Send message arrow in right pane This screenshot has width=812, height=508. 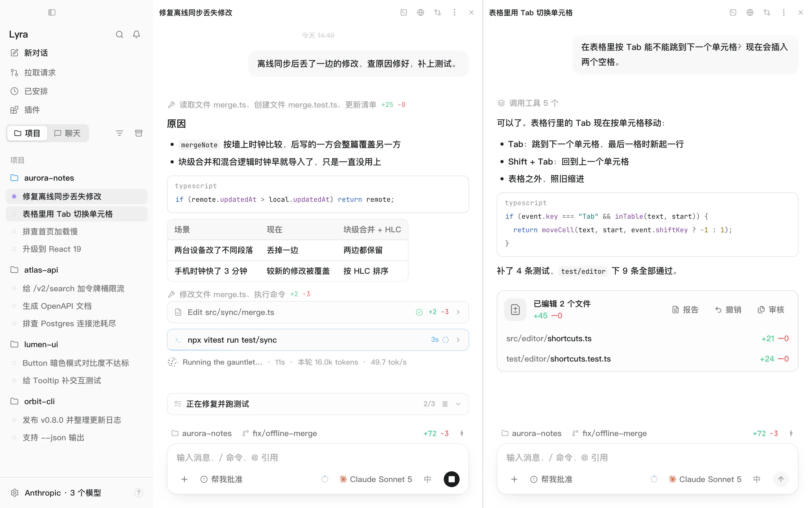pyautogui.click(x=781, y=479)
